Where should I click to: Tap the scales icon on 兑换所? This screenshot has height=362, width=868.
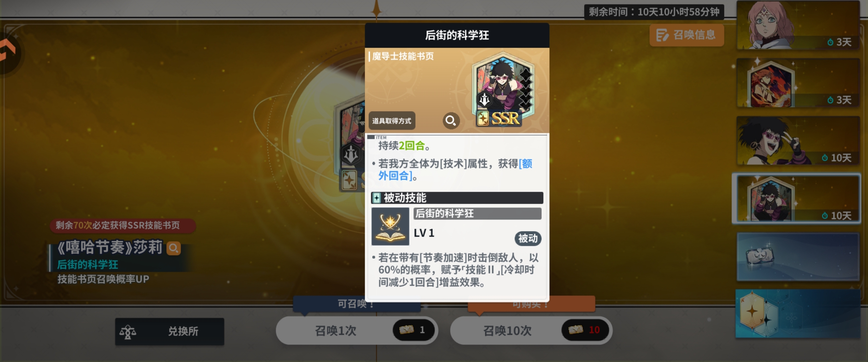[x=128, y=332]
